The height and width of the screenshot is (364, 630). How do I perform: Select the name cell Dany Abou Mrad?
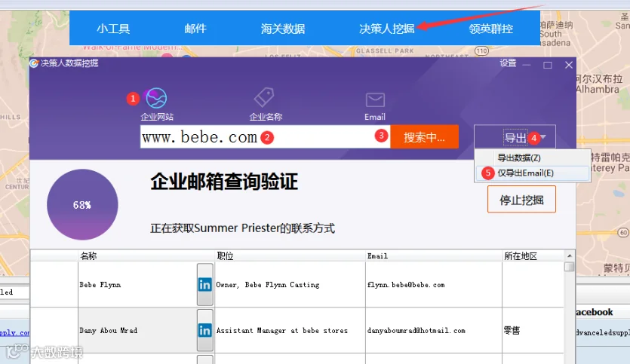tap(137, 330)
